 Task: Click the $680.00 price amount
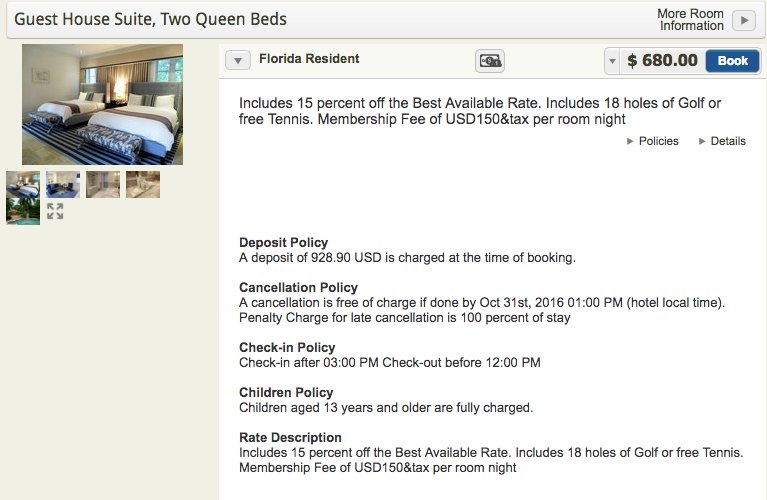pyautogui.click(x=662, y=61)
